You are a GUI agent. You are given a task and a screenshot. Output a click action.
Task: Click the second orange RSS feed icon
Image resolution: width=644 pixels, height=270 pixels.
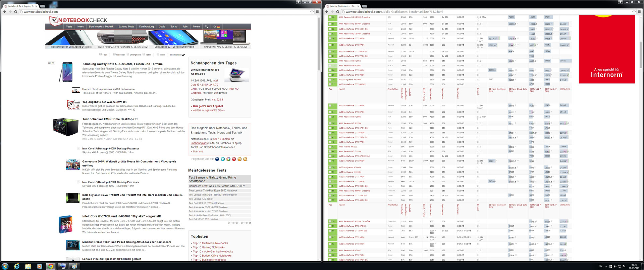tap(245, 159)
